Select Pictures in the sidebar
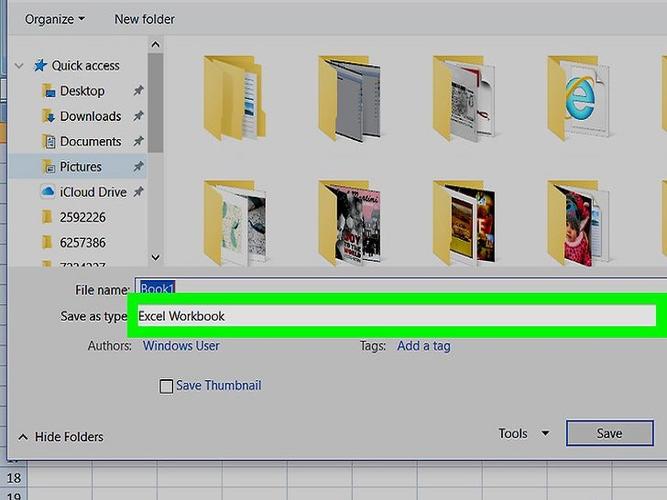The width and height of the screenshot is (667, 500). click(80, 166)
